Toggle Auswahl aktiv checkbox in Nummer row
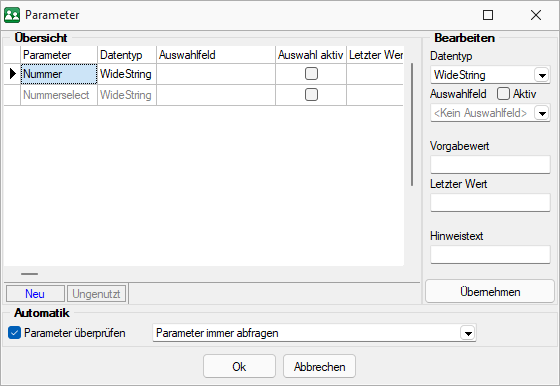 311,74
